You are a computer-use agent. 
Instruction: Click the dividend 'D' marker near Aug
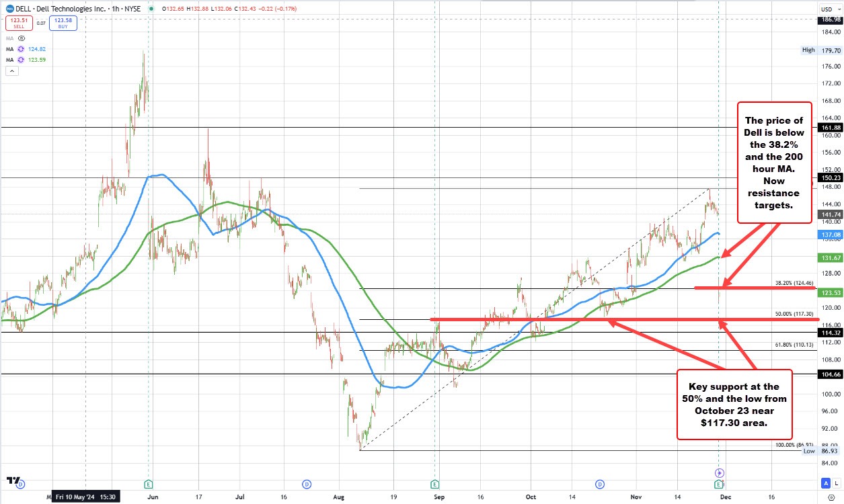click(306, 484)
